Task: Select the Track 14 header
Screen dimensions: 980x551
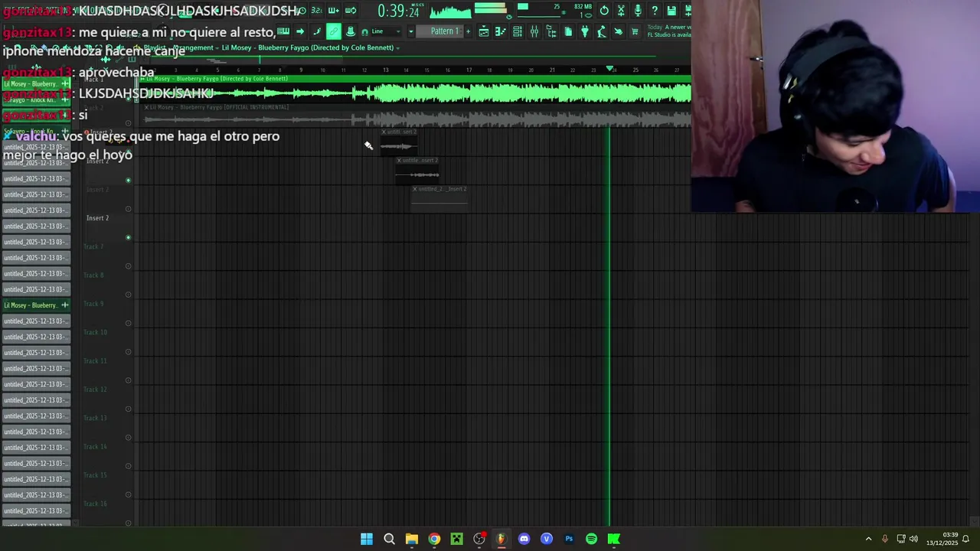Action: pyautogui.click(x=106, y=455)
